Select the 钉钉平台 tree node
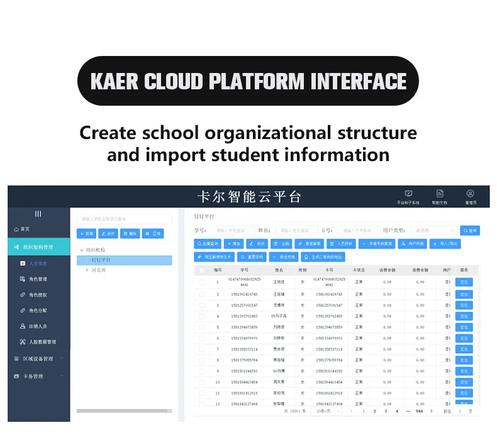The image size is (497, 448). coord(125,260)
